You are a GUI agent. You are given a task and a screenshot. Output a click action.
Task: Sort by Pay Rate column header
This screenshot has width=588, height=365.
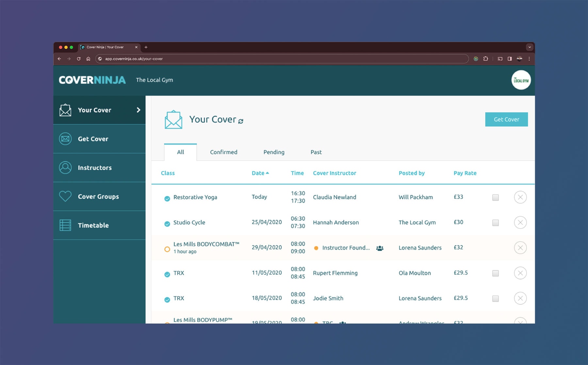pyautogui.click(x=465, y=173)
